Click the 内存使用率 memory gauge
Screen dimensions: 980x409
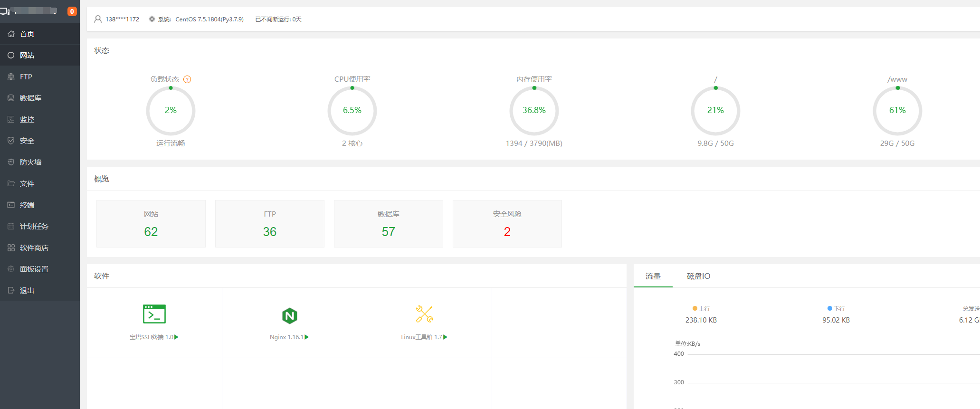(534, 111)
